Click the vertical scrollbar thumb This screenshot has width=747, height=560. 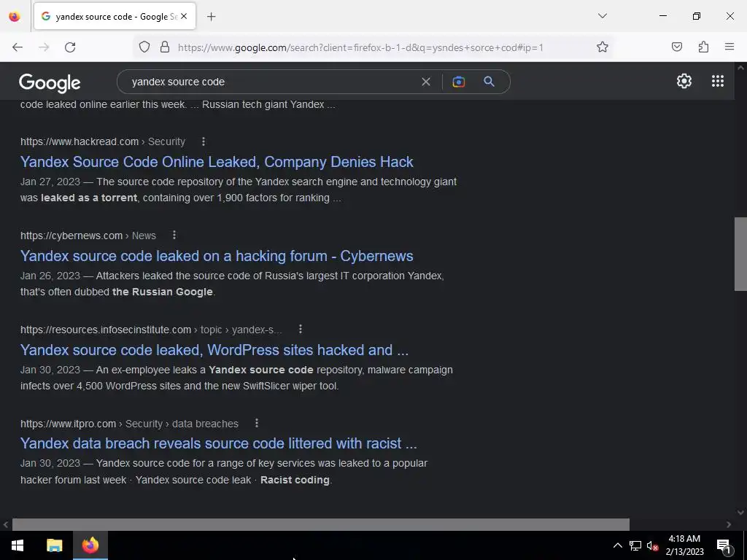(740, 254)
